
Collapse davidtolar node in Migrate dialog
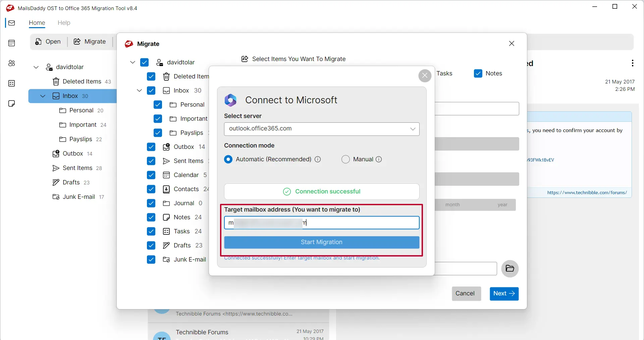(x=132, y=62)
